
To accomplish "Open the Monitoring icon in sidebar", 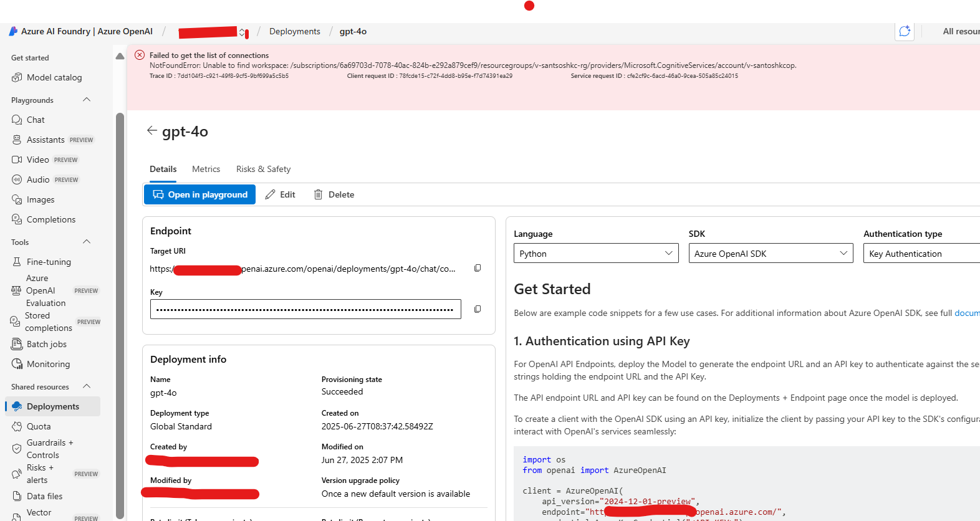I will [17, 364].
